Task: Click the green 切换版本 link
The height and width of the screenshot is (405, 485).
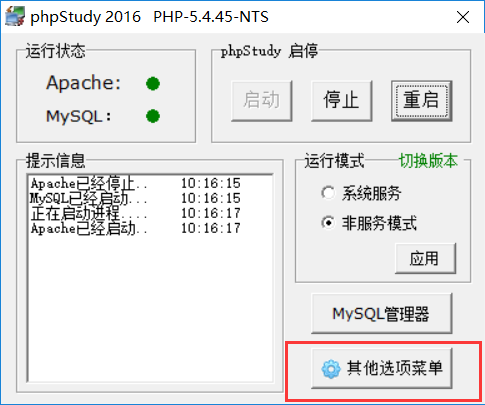Action: point(428,161)
